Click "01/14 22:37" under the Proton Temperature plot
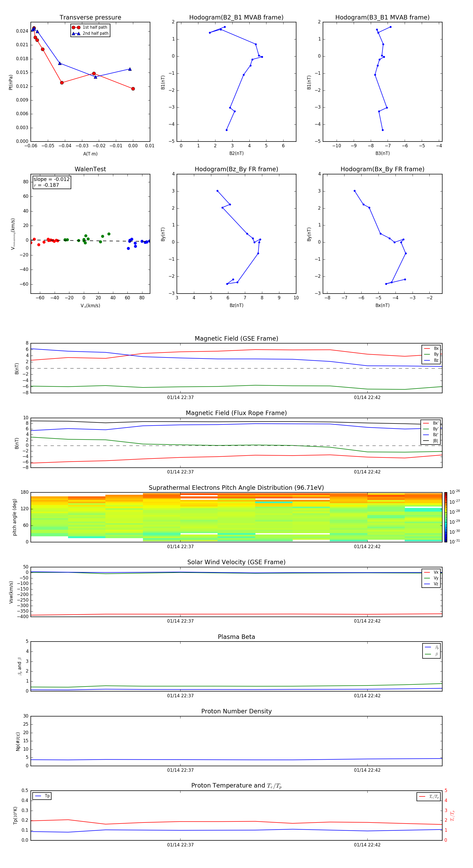The height and width of the screenshot is (868, 473). pos(181,845)
